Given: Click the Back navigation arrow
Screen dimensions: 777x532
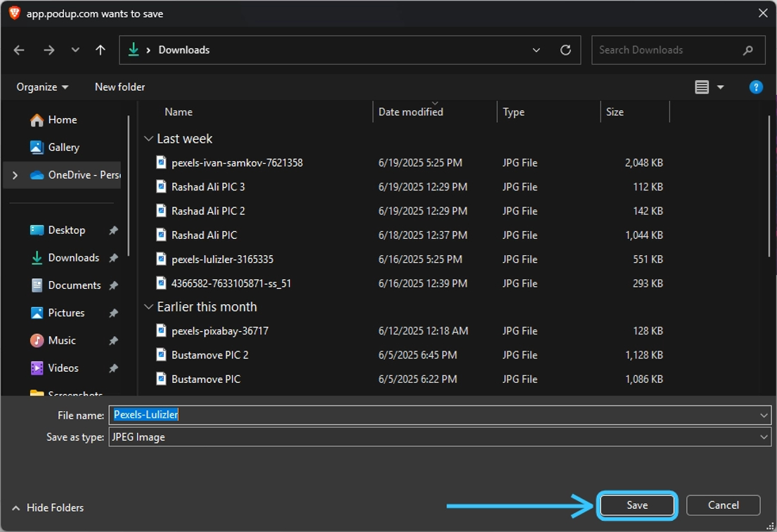Looking at the screenshot, I should 19,50.
